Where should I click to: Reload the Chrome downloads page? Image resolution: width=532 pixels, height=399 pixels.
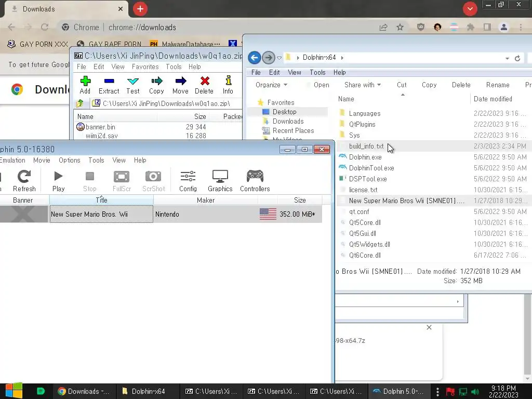45,27
